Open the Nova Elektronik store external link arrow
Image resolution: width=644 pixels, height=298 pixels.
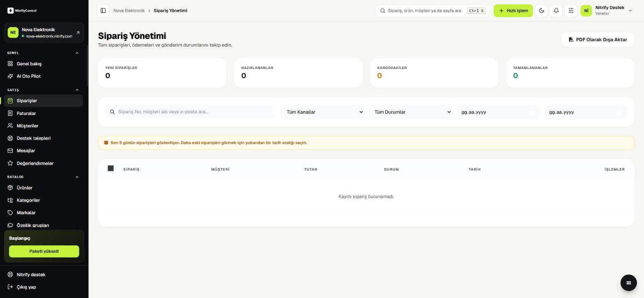pos(78,33)
